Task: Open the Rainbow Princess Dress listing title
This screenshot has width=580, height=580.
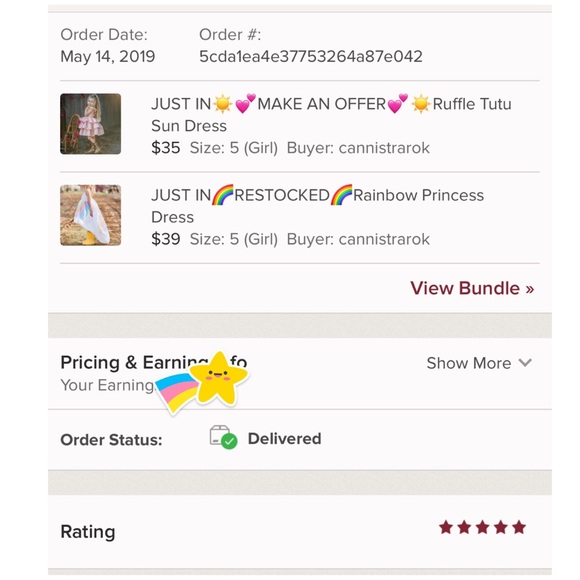Action: click(x=317, y=206)
